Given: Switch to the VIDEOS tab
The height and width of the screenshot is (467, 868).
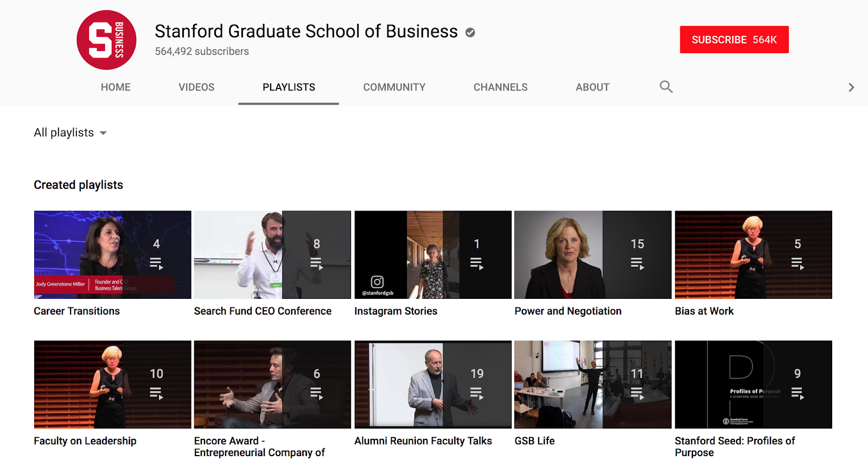Looking at the screenshot, I should coord(196,87).
